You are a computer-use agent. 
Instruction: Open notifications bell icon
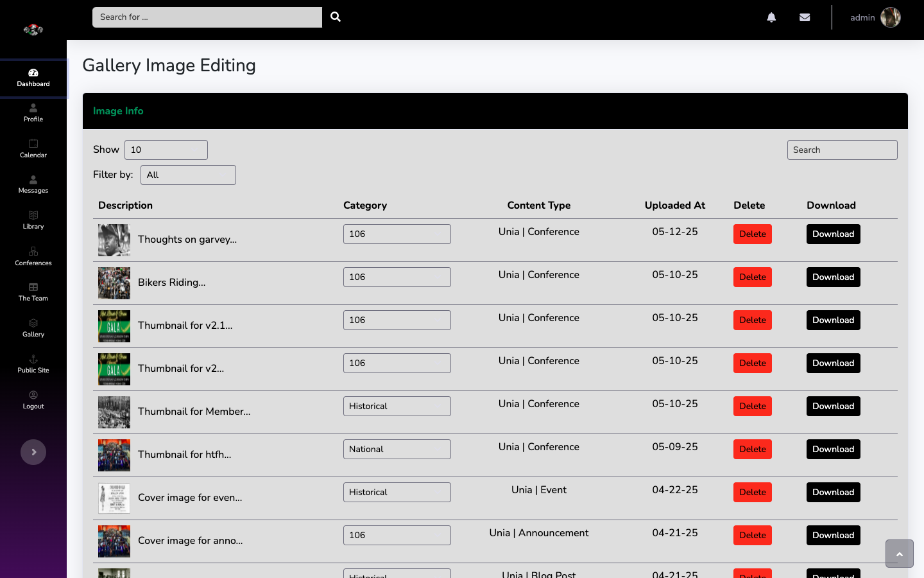(771, 17)
